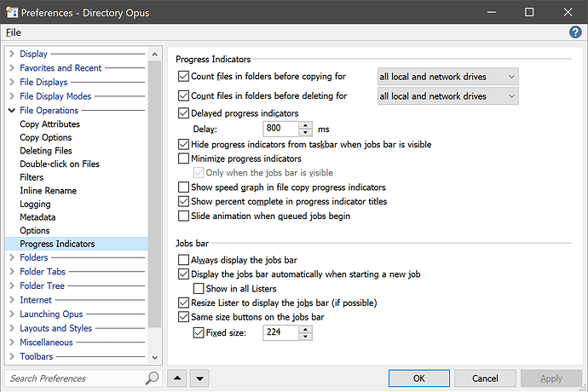Decrease Fixed size with down spinner

[306, 337]
